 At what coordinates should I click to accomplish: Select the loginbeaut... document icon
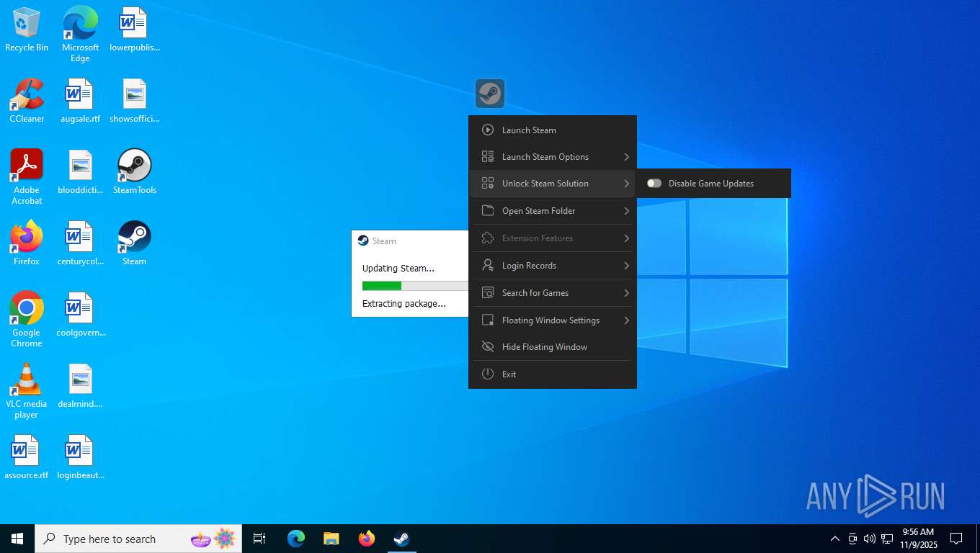(x=81, y=457)
